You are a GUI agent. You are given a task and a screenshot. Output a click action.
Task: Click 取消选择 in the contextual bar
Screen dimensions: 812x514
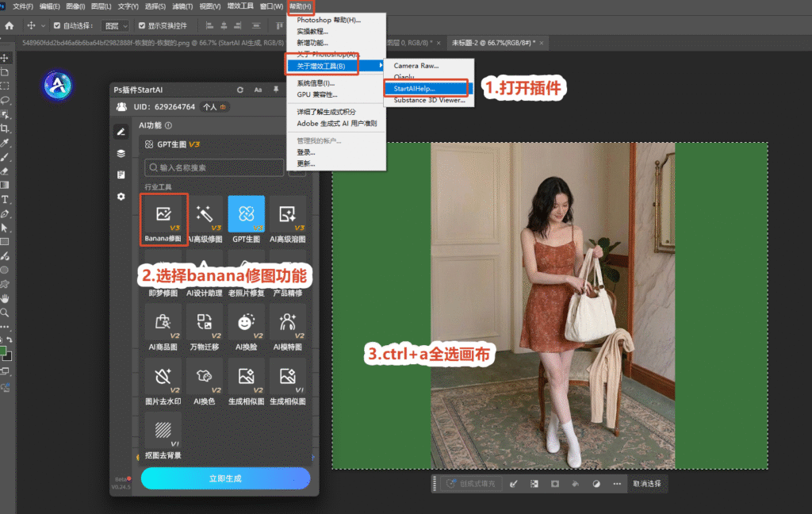[647, 483]
